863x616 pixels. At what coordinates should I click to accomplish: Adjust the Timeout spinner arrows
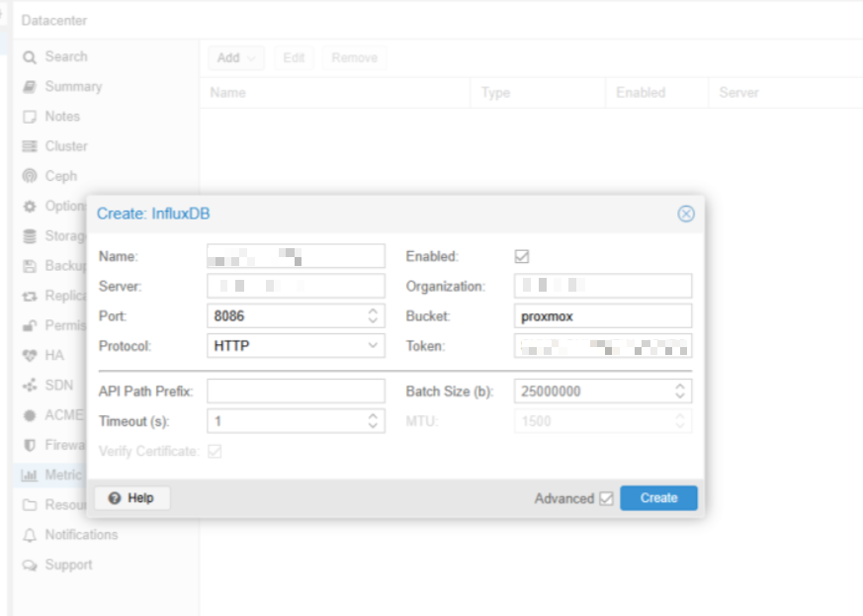coord(373,421)
